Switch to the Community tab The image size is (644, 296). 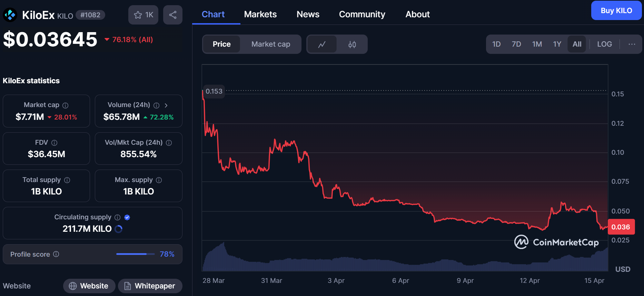(x=362, y=14)
